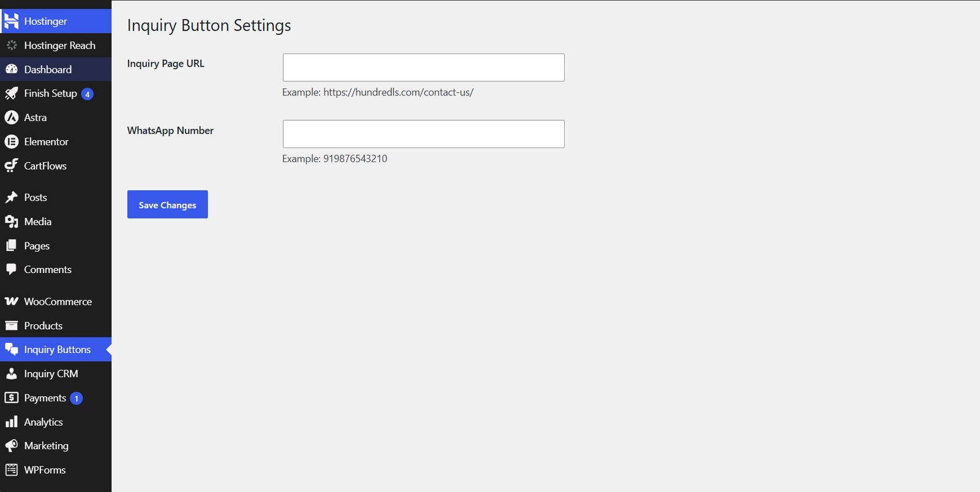Click into the WhatsApp Number field
This screenshot has width=980, height=492.
(423, 134)
